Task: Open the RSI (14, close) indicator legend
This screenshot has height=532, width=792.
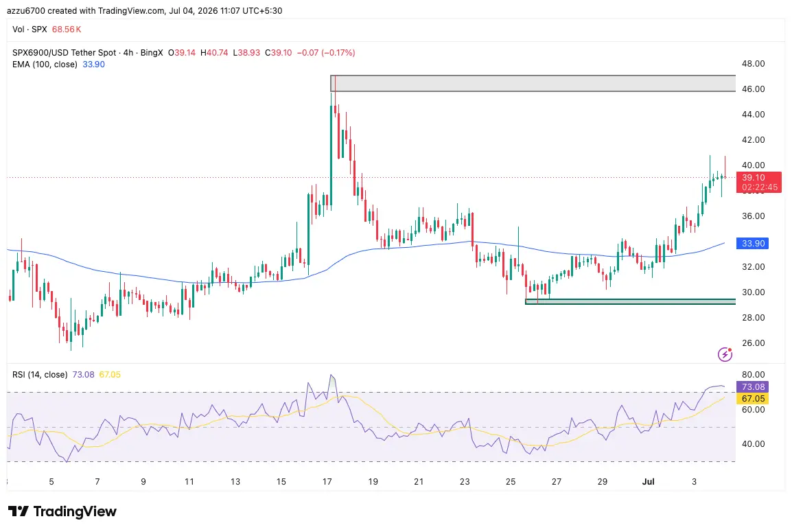Action: pyautogui.click(x=40, y=374)
